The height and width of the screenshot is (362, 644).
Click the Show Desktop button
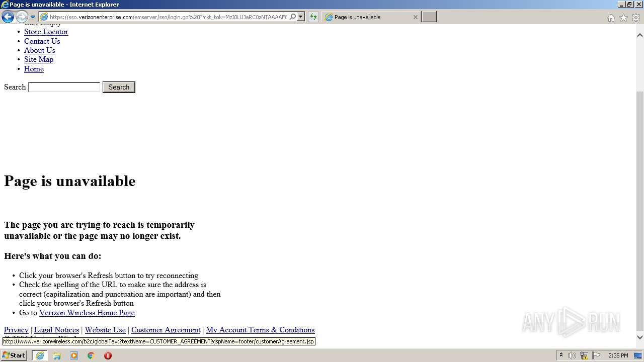(638, 355)
